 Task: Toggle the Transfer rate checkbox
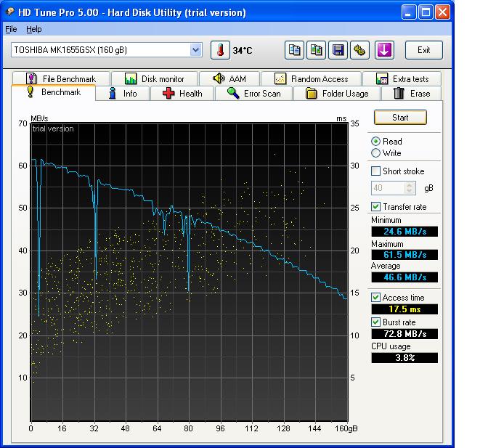(375, 207)
